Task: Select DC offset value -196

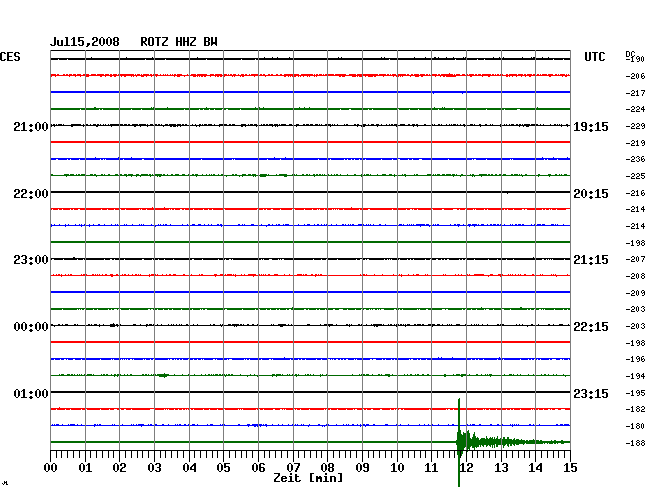Action: [x=635, y=360]
